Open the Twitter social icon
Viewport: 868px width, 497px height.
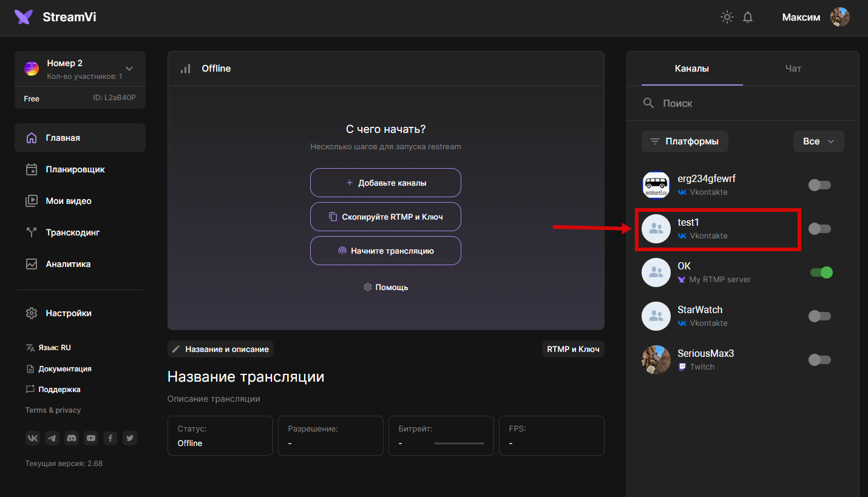[x=129, y=438]
